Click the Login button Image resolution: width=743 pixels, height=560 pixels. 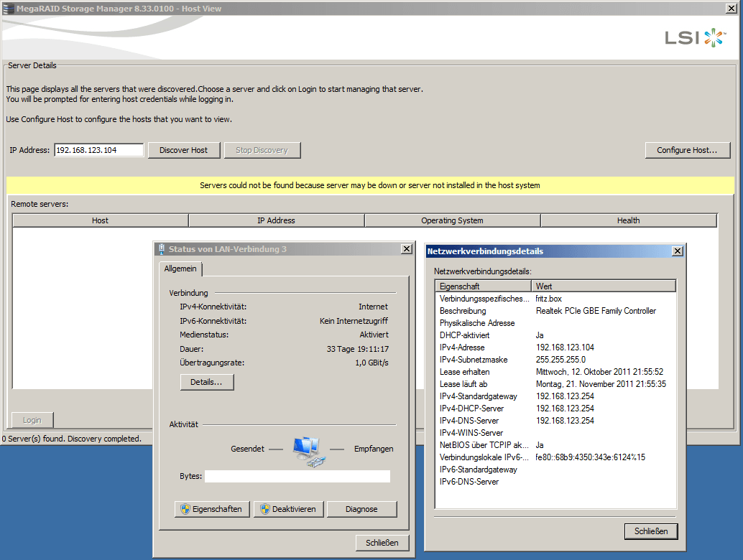click(32, 420)
